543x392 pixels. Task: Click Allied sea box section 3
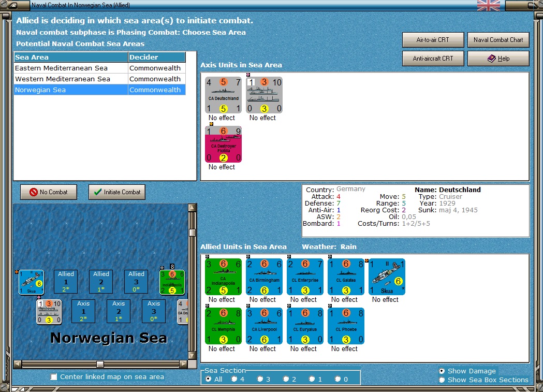pos(137,282)
